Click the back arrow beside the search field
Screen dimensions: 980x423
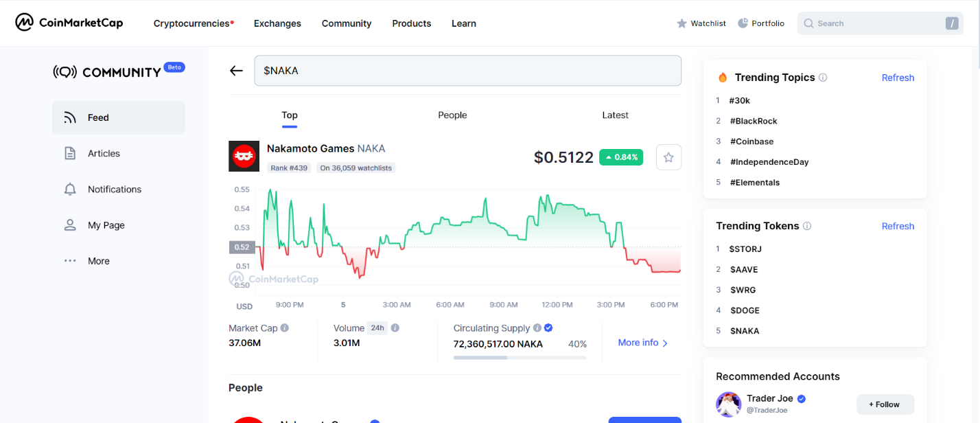click(x=236, y=71)
